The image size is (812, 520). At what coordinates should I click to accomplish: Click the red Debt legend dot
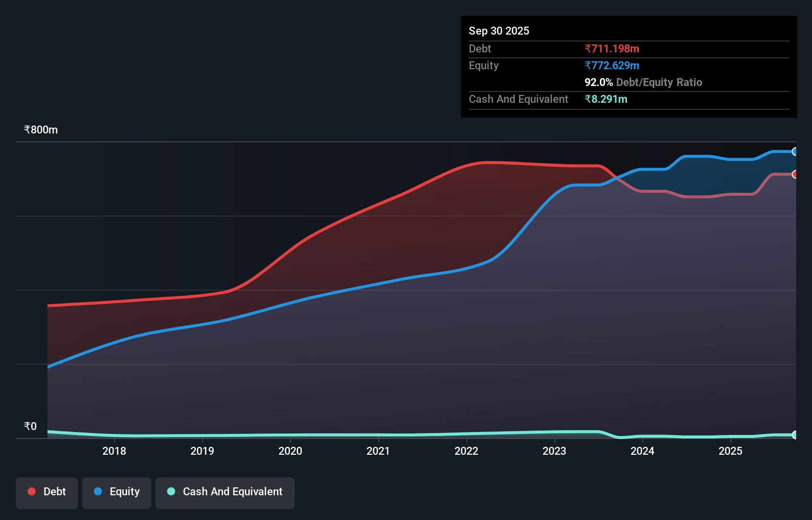(31, 491)
